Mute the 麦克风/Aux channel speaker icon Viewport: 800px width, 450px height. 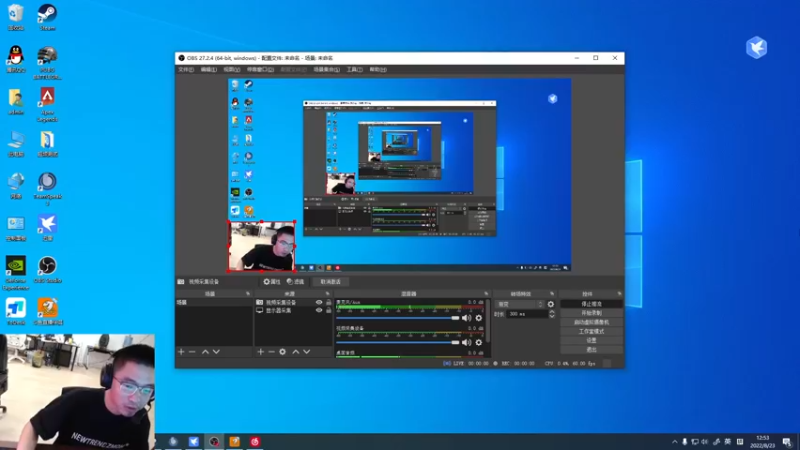coord(466,318)
